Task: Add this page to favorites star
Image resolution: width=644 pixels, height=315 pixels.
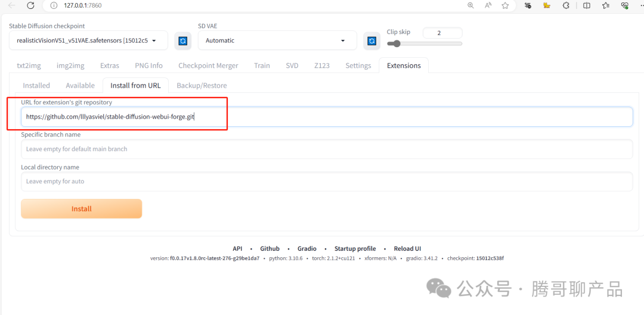Action: click(505, 5)
